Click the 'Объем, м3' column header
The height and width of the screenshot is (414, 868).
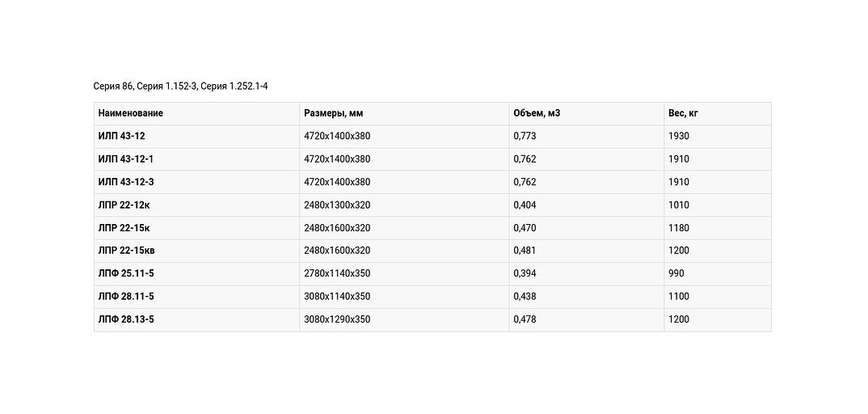(x=537, y=113)
